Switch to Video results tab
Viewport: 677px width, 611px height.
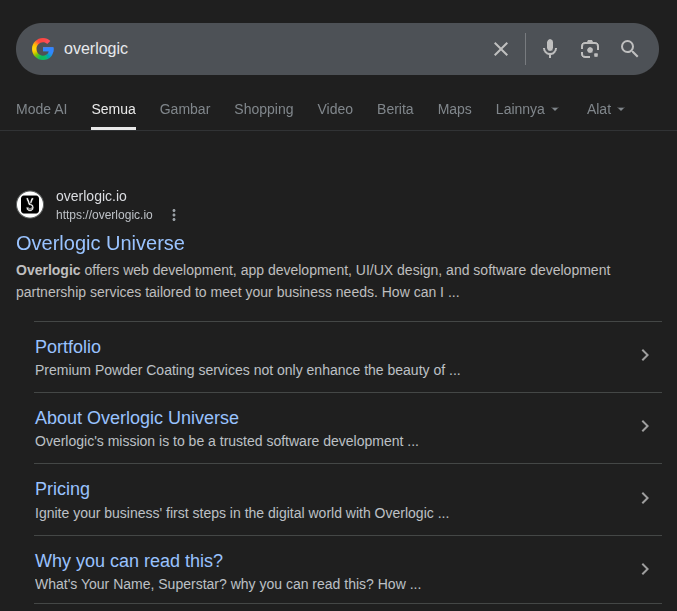tap(335, 109)
